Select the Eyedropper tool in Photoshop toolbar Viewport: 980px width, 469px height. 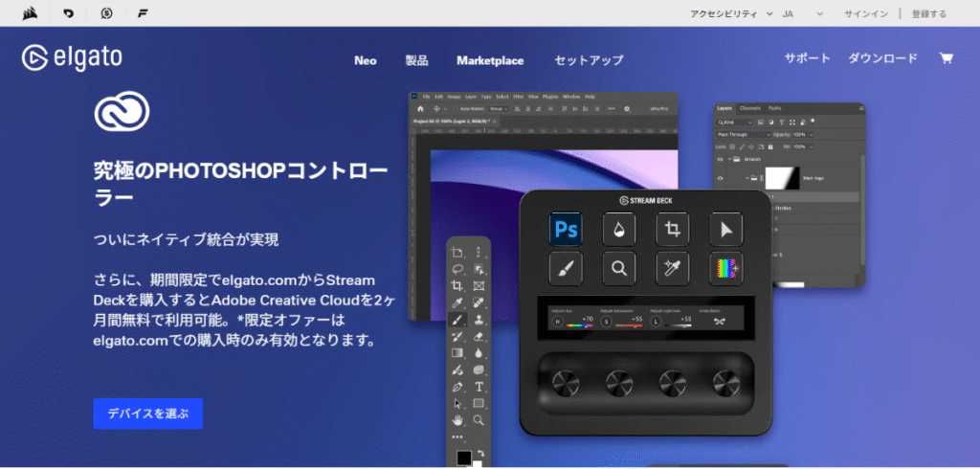[457, 302]
